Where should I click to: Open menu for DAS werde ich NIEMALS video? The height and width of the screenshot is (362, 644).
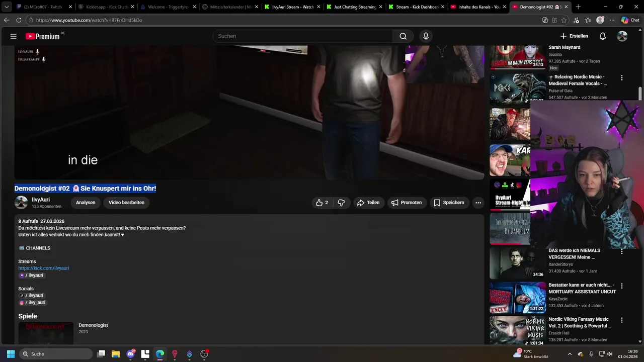tap(622, 251)
